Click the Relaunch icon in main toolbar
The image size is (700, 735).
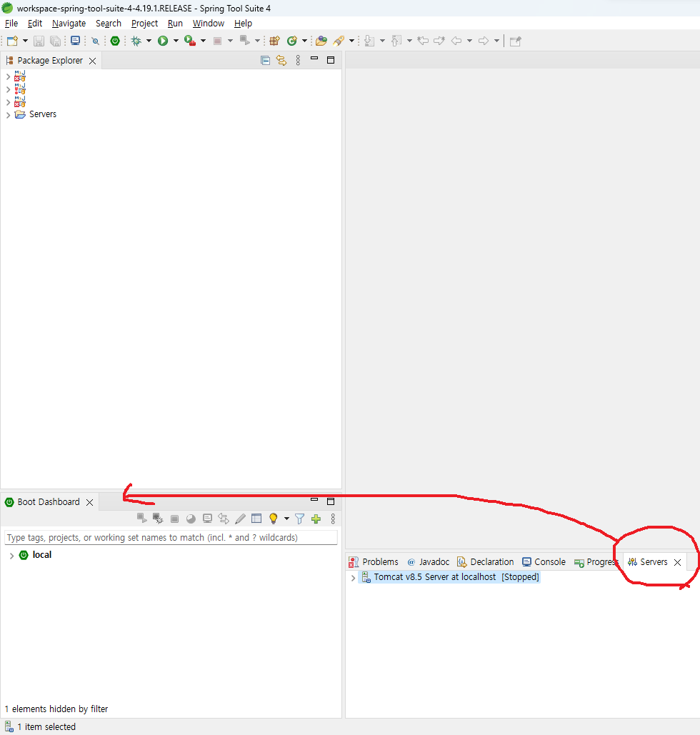245,41
